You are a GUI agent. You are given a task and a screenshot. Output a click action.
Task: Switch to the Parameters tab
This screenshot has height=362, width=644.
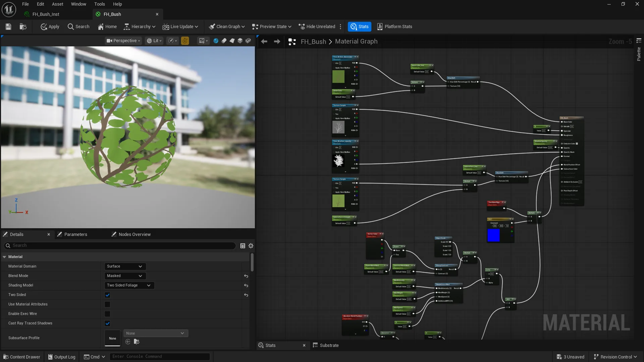click(x=72, y=234)
